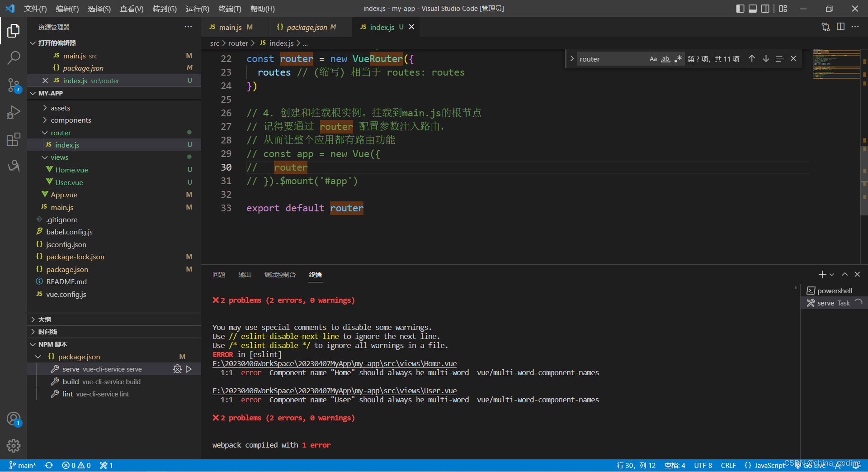Open the Run and Debug view
868x472 pixels.
coord(14,112)
